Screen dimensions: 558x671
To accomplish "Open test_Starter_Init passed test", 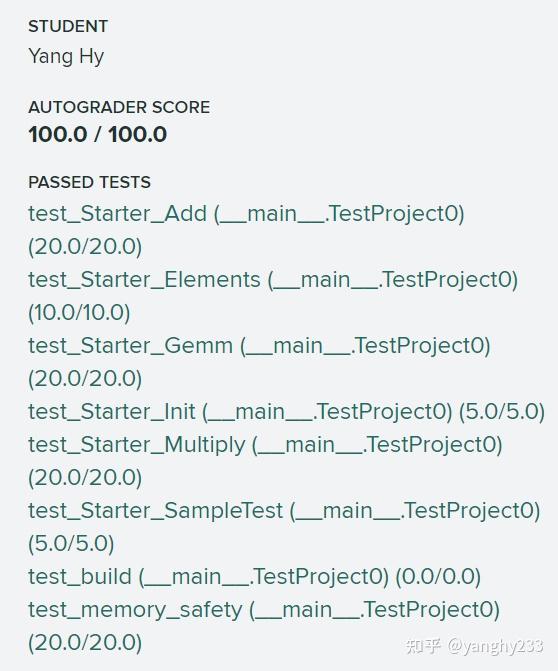I will [x=286, y=412].
